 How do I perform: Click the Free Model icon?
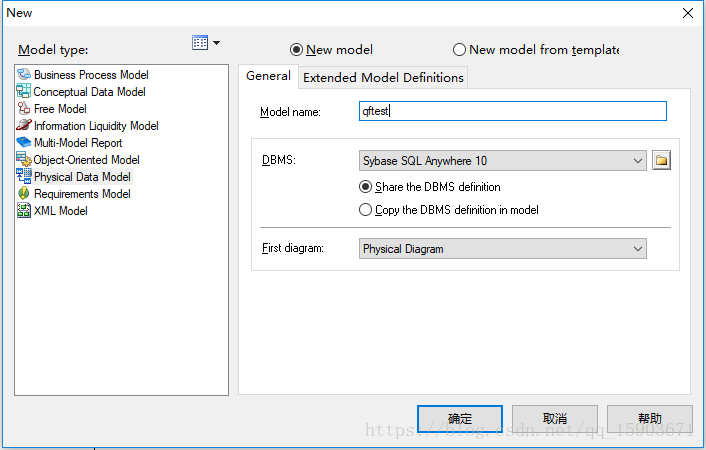pyautogui.click(x=24, y=109)
